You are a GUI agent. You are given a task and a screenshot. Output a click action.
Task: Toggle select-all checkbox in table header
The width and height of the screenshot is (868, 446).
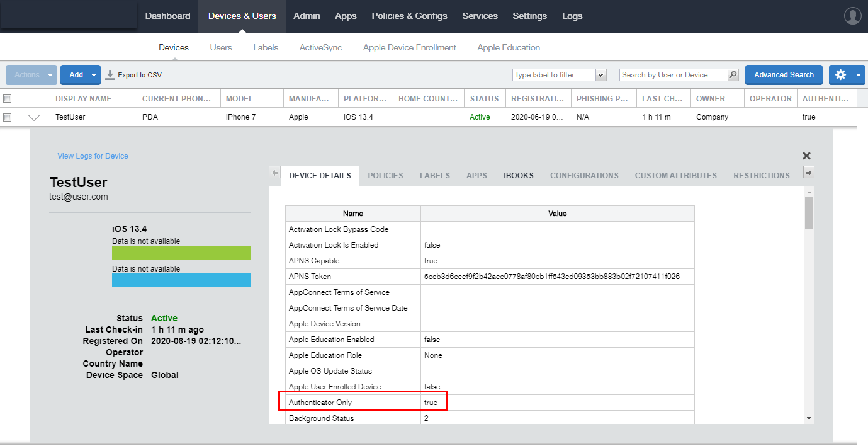[x=8, y=98]
